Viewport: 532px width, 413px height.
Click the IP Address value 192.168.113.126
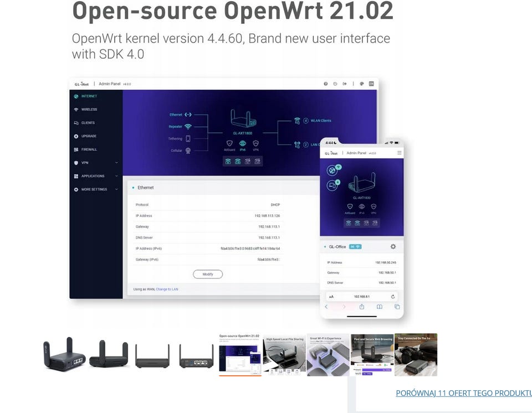(267, 216)
